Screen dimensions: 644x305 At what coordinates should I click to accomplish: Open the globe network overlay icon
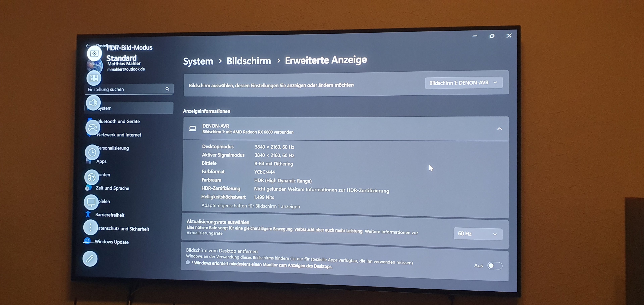click(92, 177)
